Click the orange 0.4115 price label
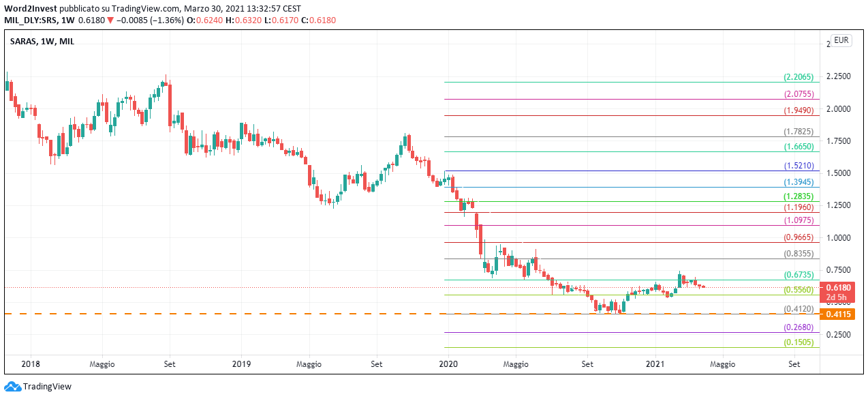The width and height of the screenshot is (868, 399). pos(836,314)
